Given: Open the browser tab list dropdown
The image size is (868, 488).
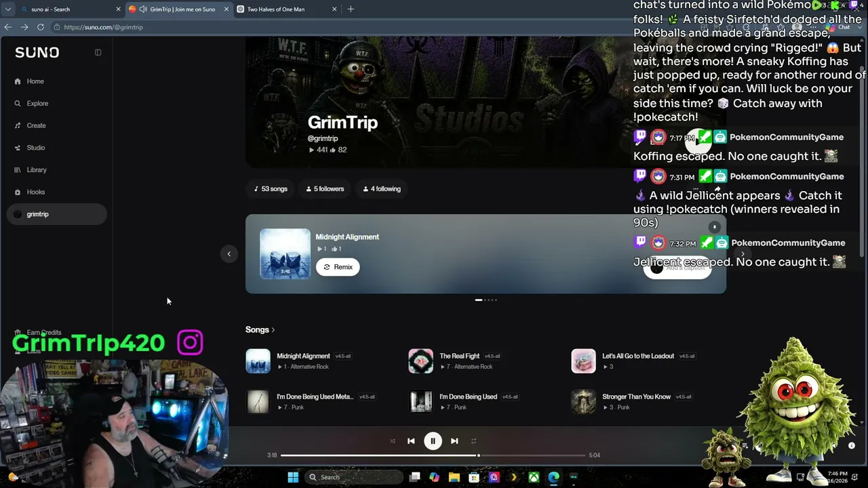Looking at the screenshot, I should (x=7, y=9).
